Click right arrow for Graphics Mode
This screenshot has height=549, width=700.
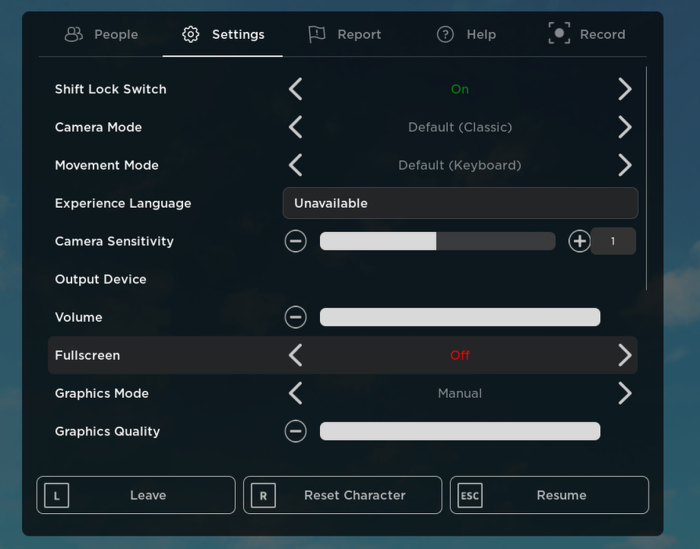coord(625,393)
